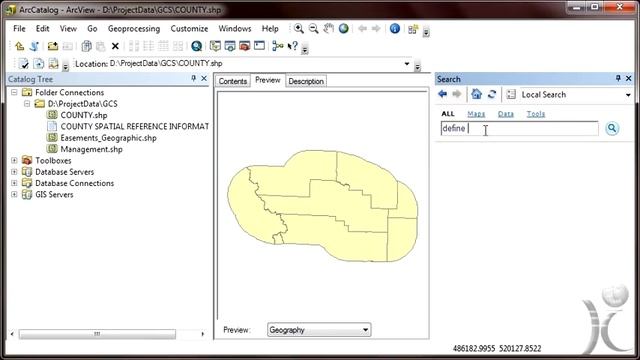Filter search results by Tools
The image size is (640, 360).
point(536,114)
